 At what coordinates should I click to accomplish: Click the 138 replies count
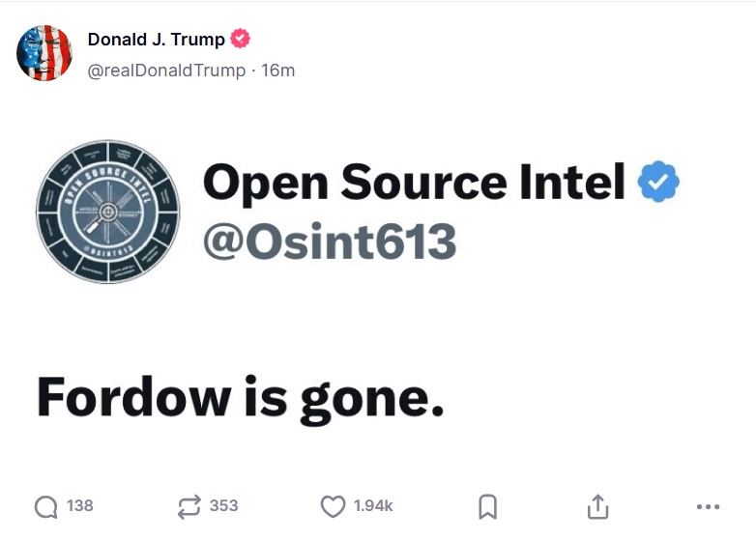[79, 506]
